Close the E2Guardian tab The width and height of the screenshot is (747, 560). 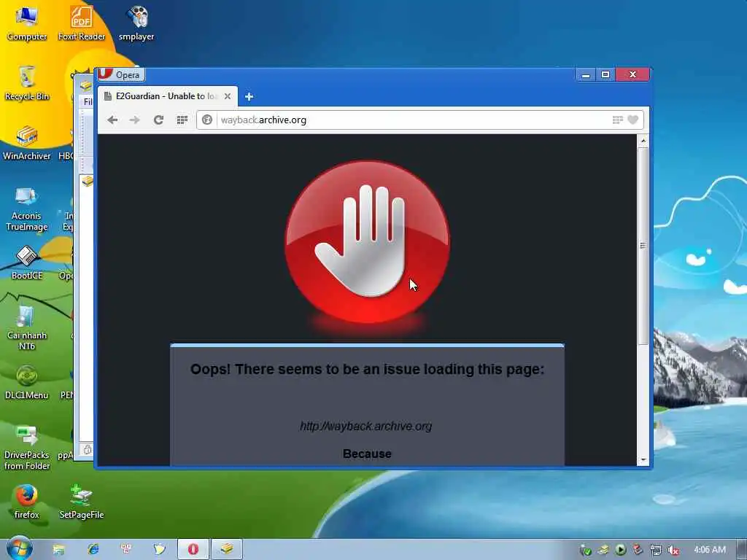[228, 96]
